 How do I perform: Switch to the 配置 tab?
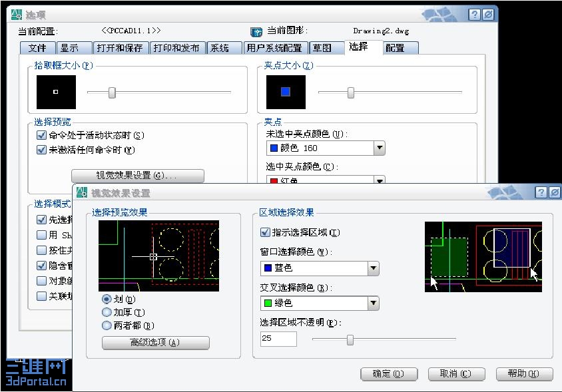(400, 48)
